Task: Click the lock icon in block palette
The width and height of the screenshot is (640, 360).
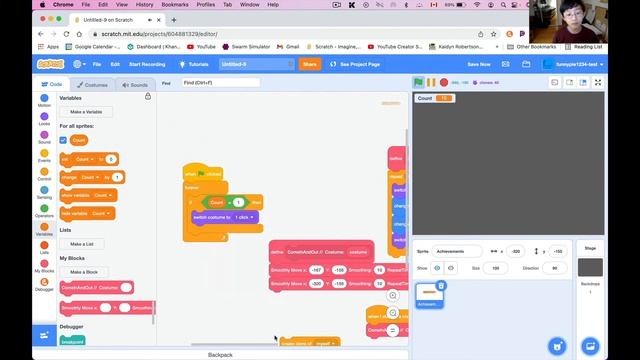Action: (x=148, y=96)
